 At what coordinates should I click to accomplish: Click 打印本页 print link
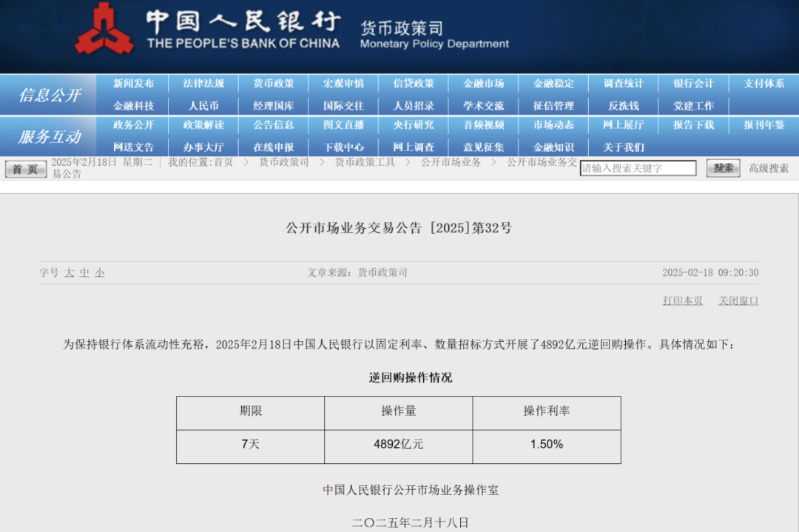[x=683, y=300]
